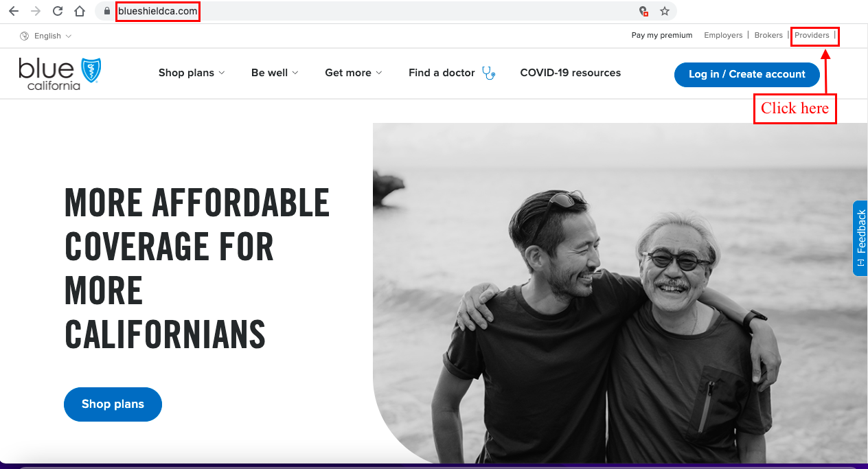
Task: Click the padlock site security icon
Action: click(107, 11)
